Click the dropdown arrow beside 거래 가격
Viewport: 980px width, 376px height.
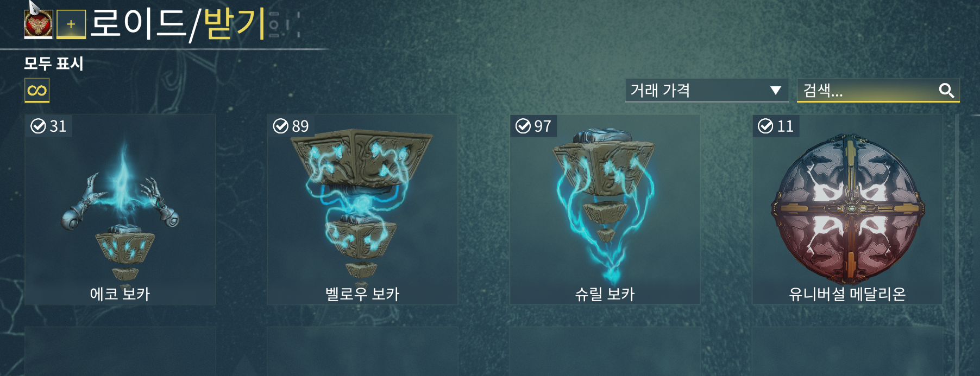coord(776,90)
